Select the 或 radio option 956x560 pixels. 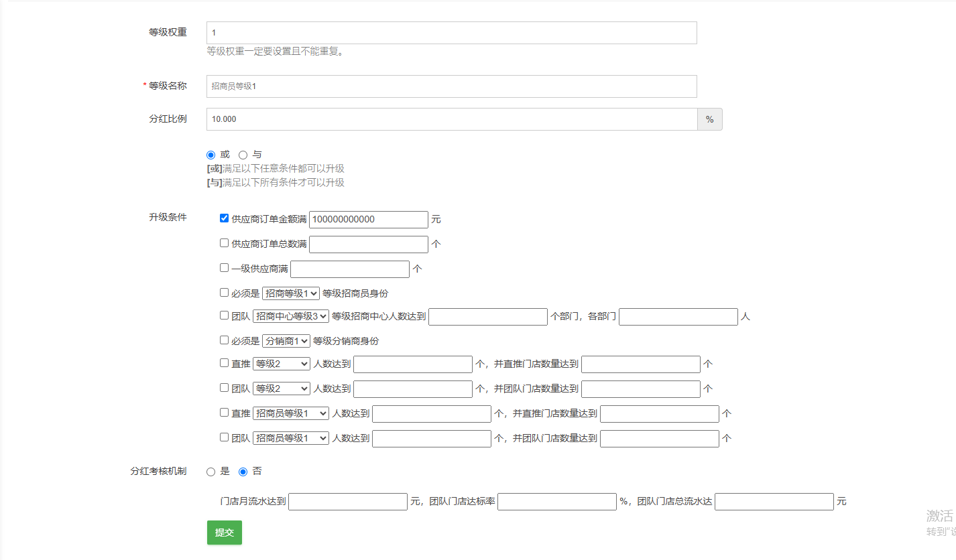(211, 155)
